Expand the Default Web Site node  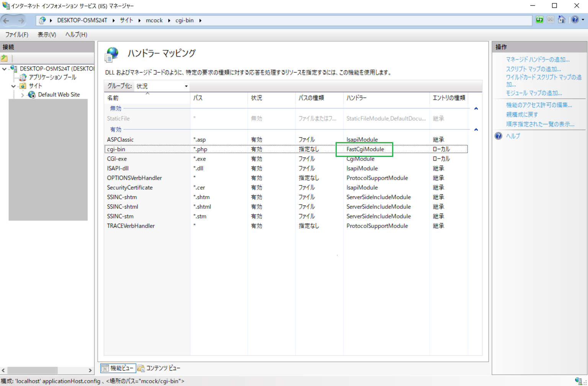pyautogui.click(x=22, y=95)
